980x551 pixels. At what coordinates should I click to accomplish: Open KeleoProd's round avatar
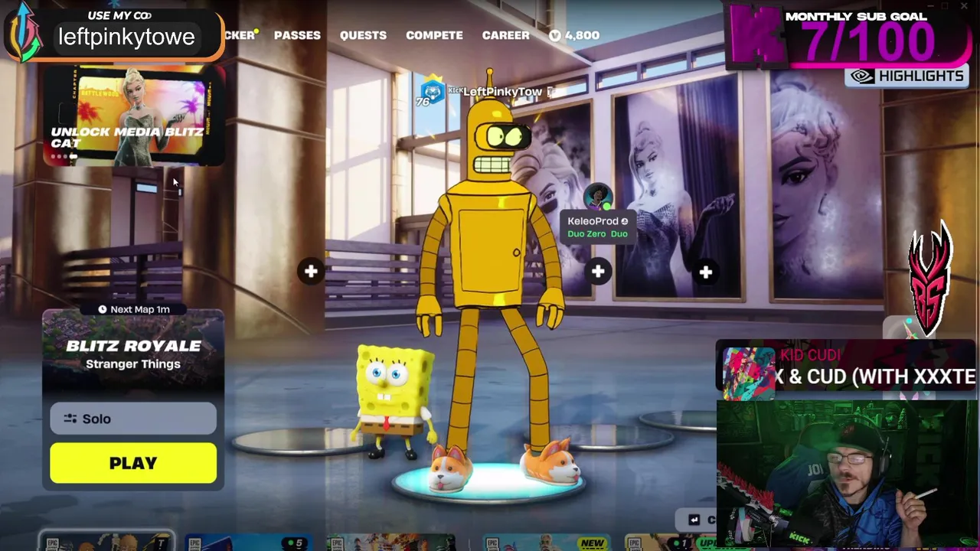coord(598,197)
